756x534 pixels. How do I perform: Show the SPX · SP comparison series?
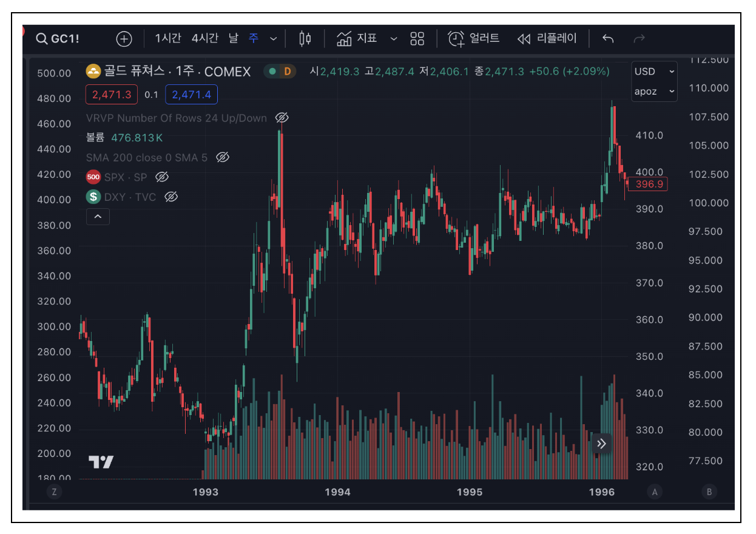tap(161, 177)
